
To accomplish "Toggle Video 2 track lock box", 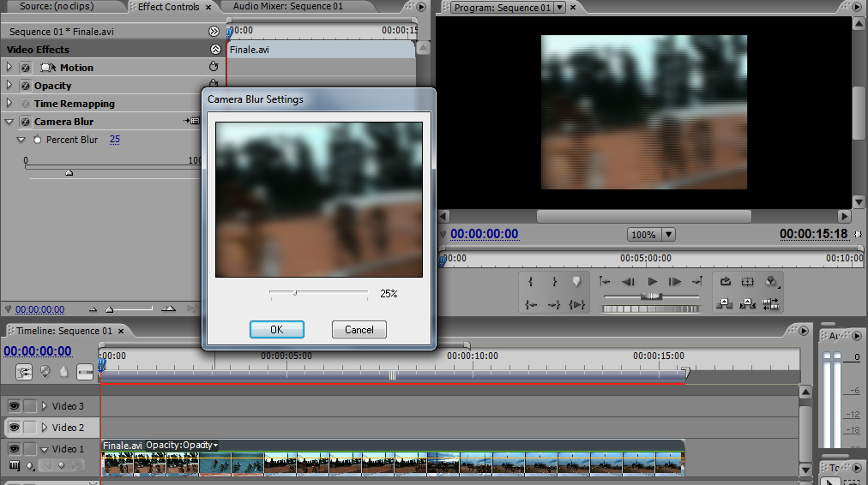I will [30, 428].
